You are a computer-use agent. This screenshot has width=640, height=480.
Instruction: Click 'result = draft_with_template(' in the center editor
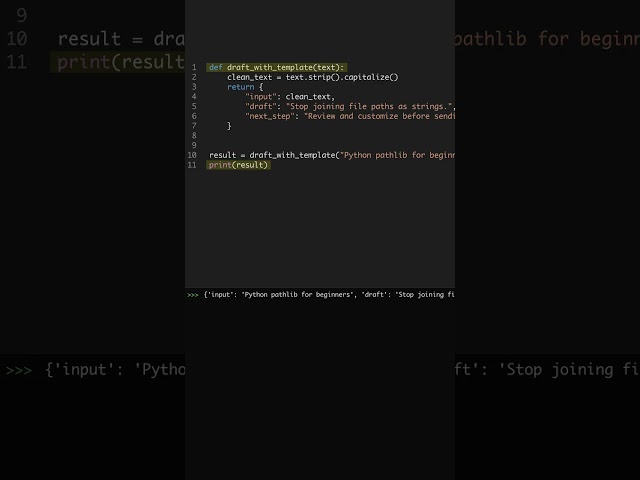coord(274,155)
